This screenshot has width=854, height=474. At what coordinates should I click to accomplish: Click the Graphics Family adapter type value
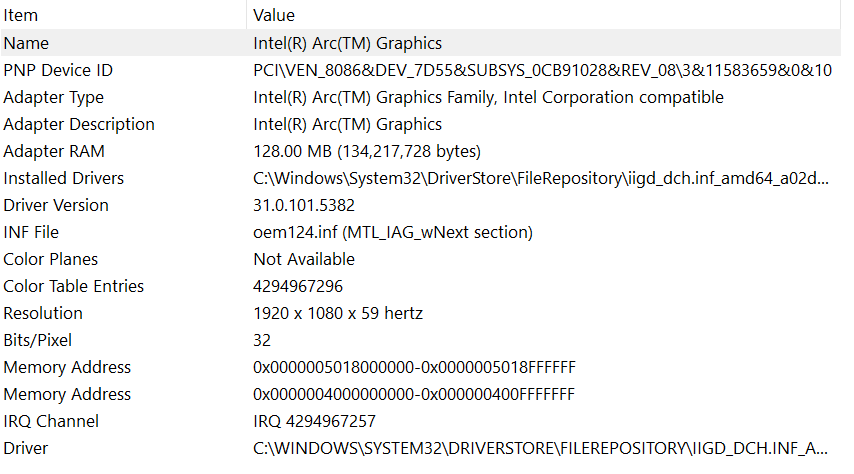click(489, 98)
